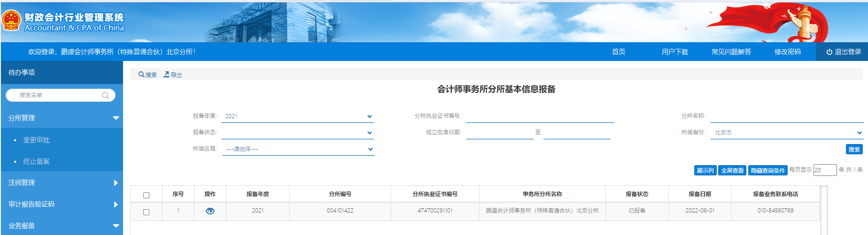Viewport: 868px width, 235px height.
Task: Open the 报备年度 dropdown
Action: coord(297,116)
